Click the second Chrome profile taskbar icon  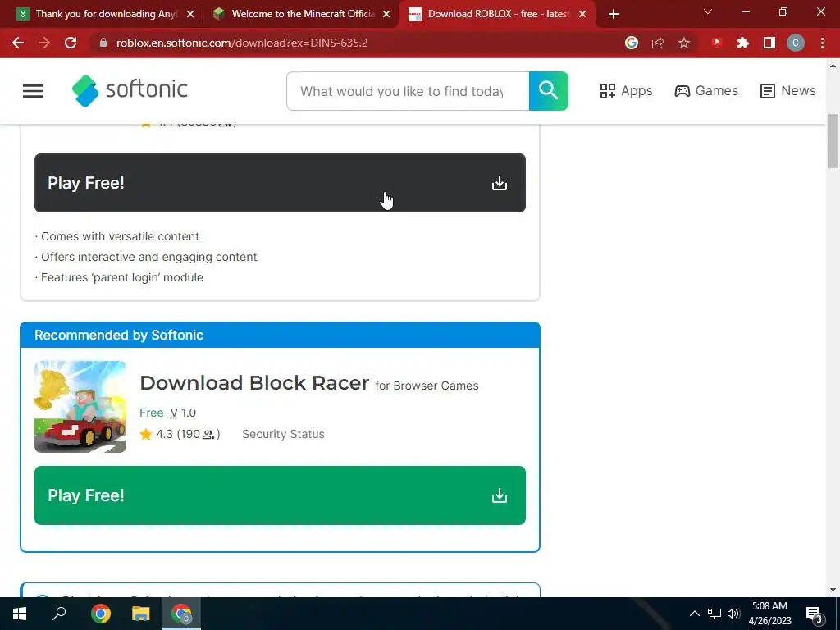point(181,614)
